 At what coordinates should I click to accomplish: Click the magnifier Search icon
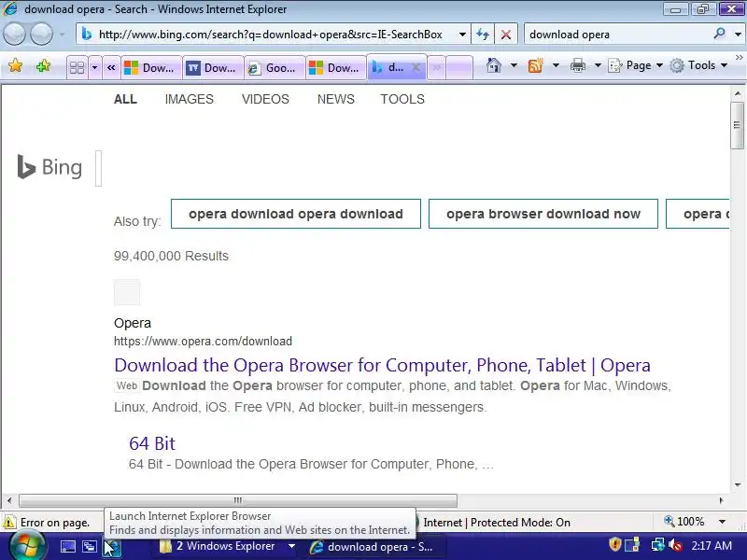point(719,34)
